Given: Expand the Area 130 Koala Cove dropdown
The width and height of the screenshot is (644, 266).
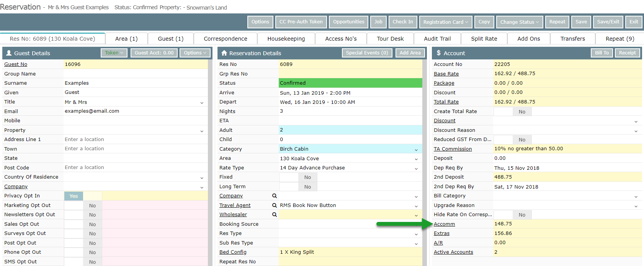Looking at the screenshot, I should pyautogui.click(x=416, y=159).
